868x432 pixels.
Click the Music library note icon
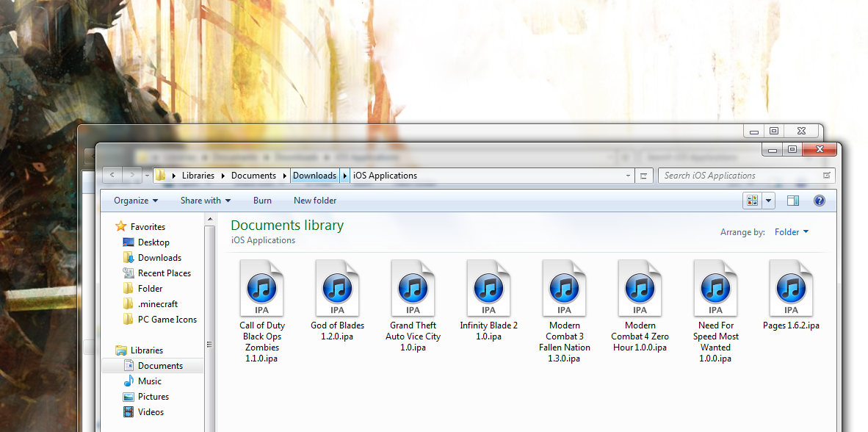point(129,381)
